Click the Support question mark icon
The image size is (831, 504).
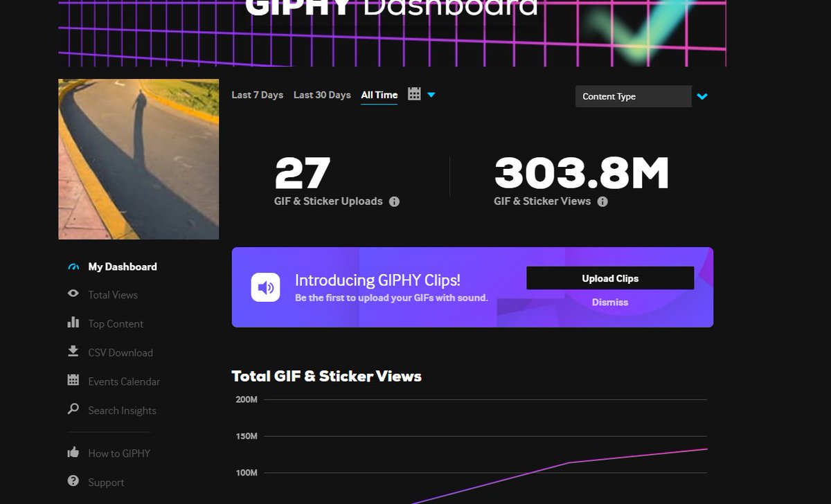pyautogui.click(x=73, y=481)
